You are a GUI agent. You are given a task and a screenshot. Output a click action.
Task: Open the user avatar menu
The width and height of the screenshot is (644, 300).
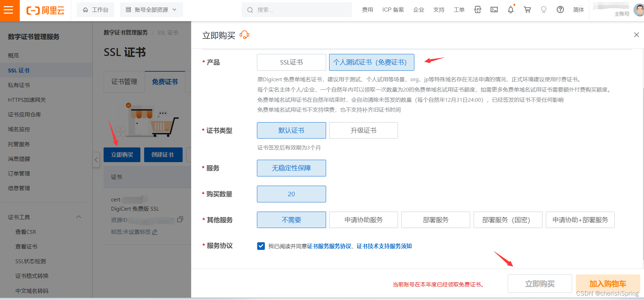(639, 10)
